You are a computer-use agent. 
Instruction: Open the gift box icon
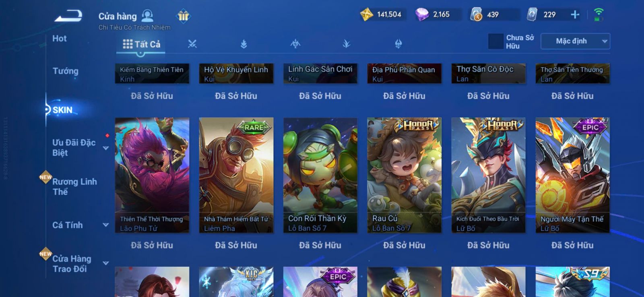coord(183,16)
